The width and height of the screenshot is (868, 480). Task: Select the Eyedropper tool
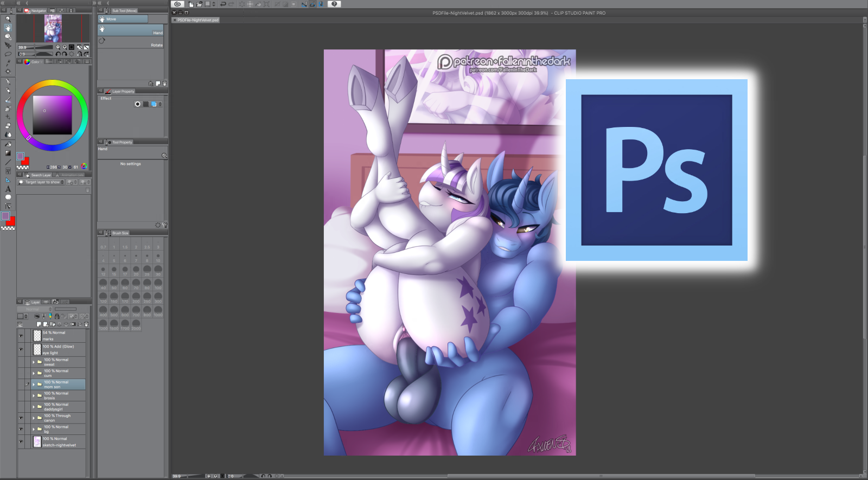(8, 62)
